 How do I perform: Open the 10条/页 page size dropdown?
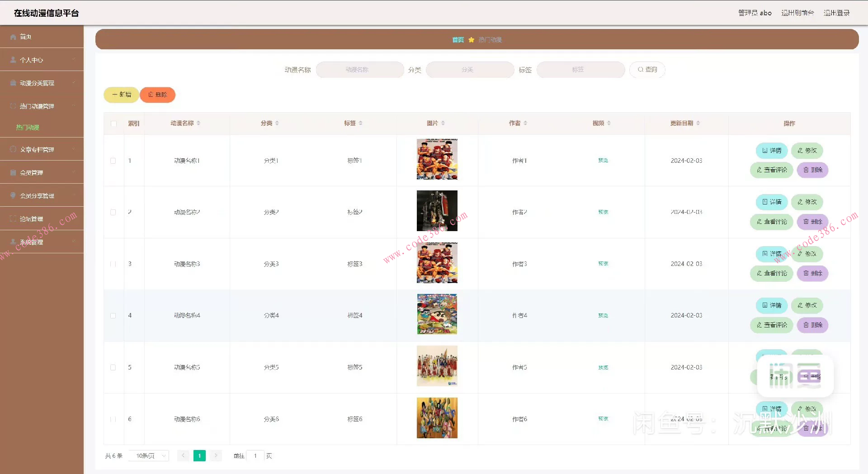pyautogui.click(x=149, y=455)
